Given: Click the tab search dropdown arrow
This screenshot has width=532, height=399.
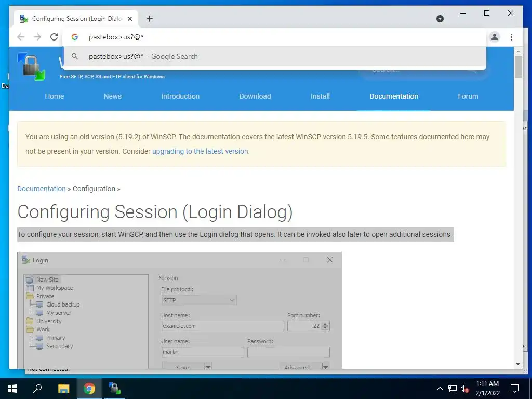Looking at the screenshot, I should [440, 19].
